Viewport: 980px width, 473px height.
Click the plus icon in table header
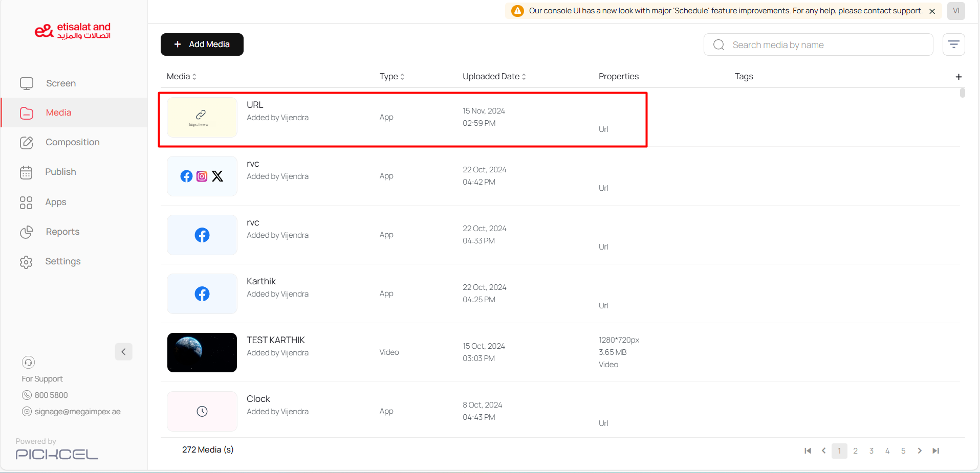coord(959,77)
